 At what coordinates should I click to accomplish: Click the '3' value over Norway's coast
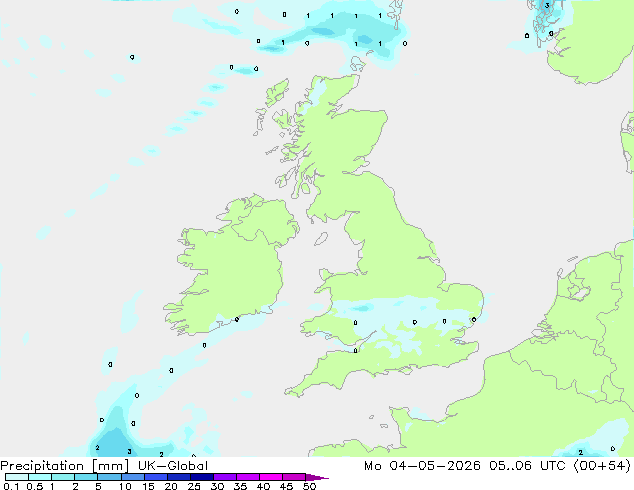[547, 5]
